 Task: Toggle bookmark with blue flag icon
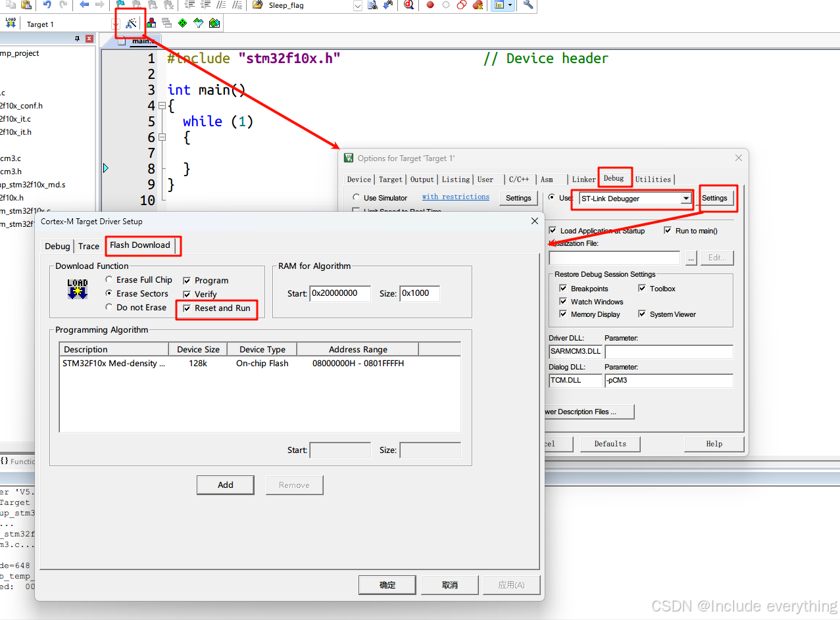click(x=121, y=5)
